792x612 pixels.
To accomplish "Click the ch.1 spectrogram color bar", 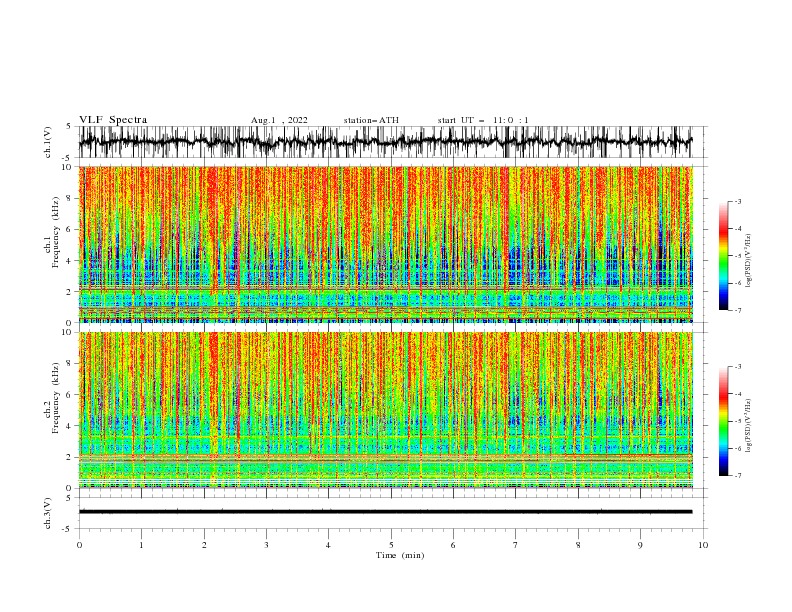I will pos(723,256).
